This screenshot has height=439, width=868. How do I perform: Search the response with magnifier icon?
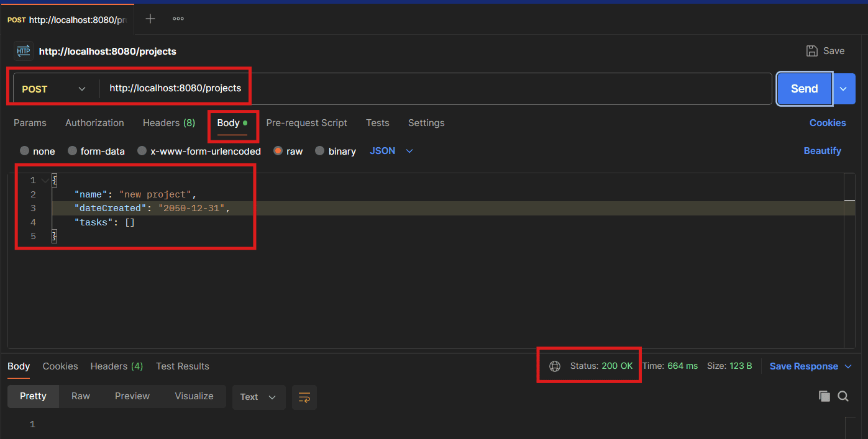click(x=843, y=396)
